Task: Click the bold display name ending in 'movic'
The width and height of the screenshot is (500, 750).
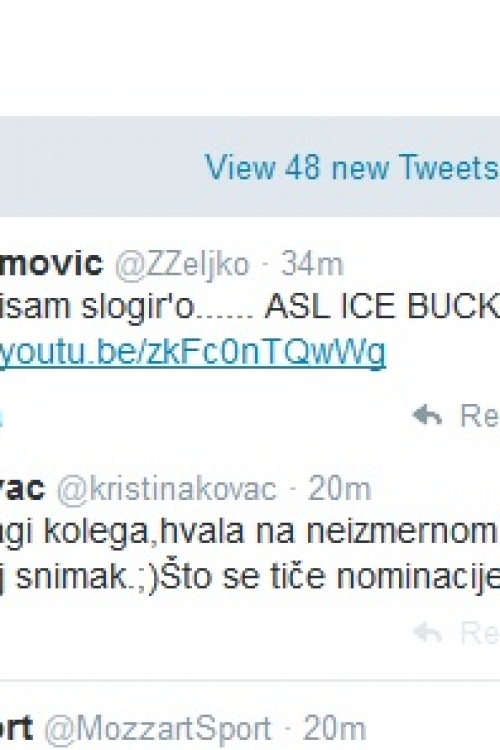Action: point(51,264)
